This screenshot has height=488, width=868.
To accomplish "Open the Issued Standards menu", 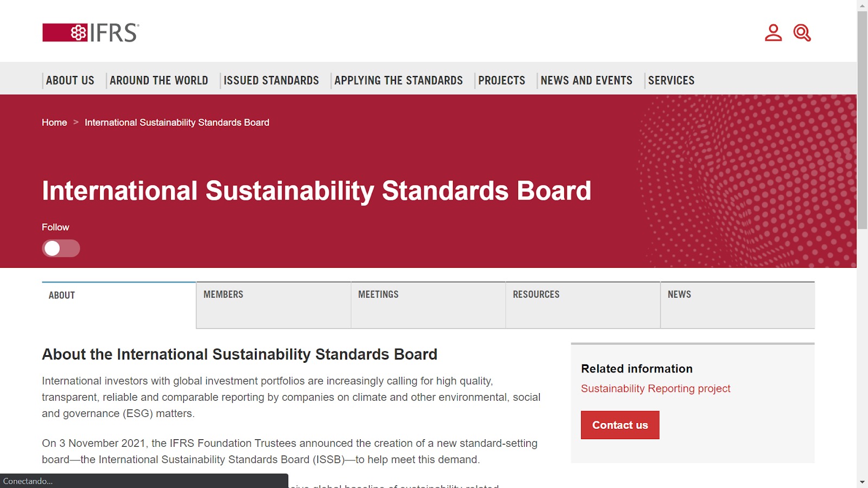I will point(271,80).
